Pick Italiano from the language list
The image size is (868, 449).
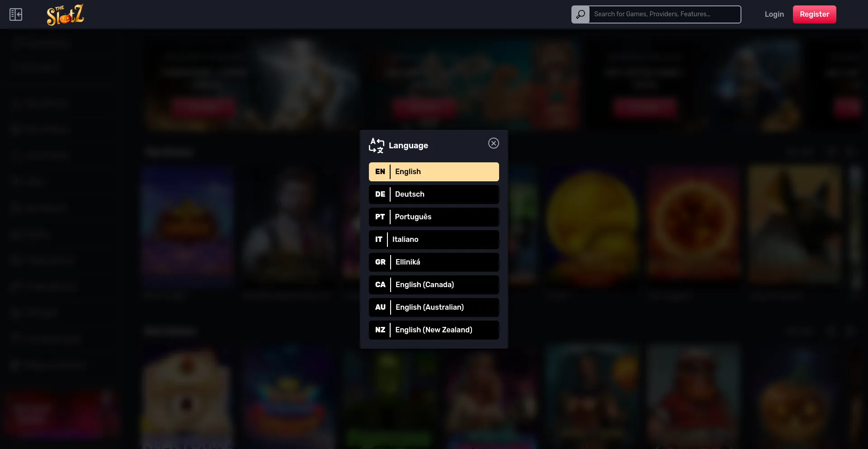coord(434,240)
